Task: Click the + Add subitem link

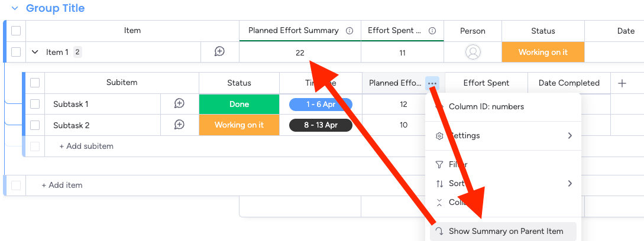Action: 86,146
